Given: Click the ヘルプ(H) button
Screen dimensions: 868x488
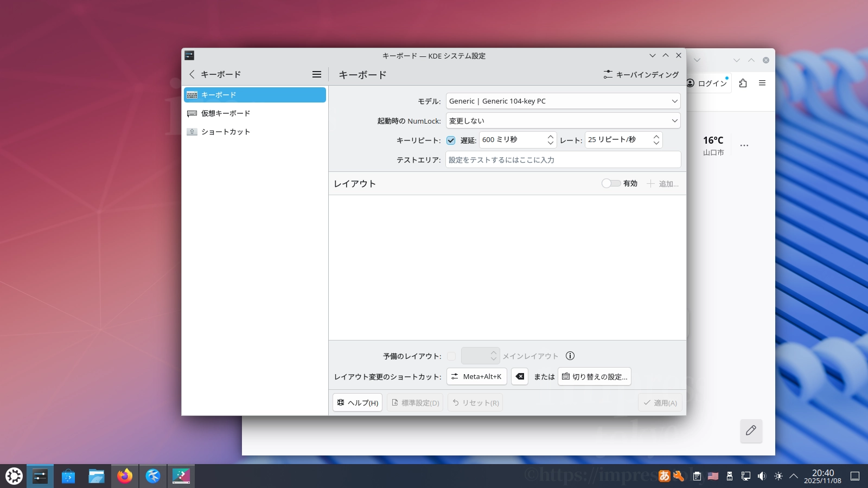Looking at the screenshot, I should [358, 402].
